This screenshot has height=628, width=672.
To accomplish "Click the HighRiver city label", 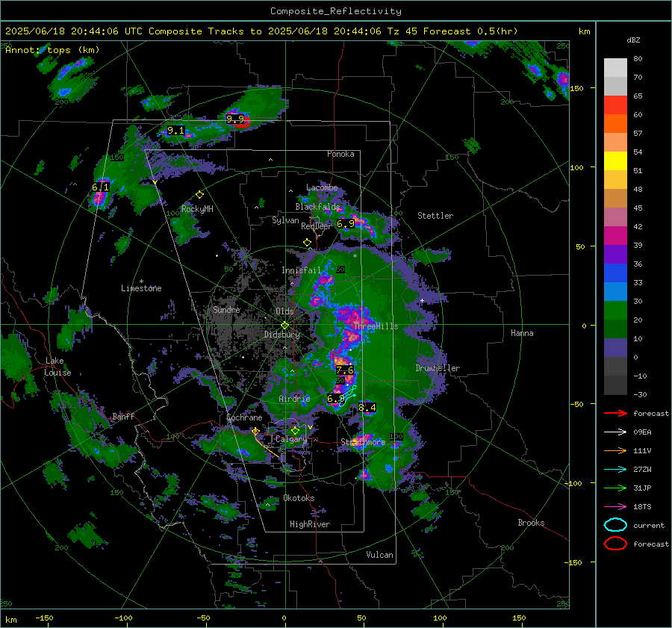I will coord(310,524).
